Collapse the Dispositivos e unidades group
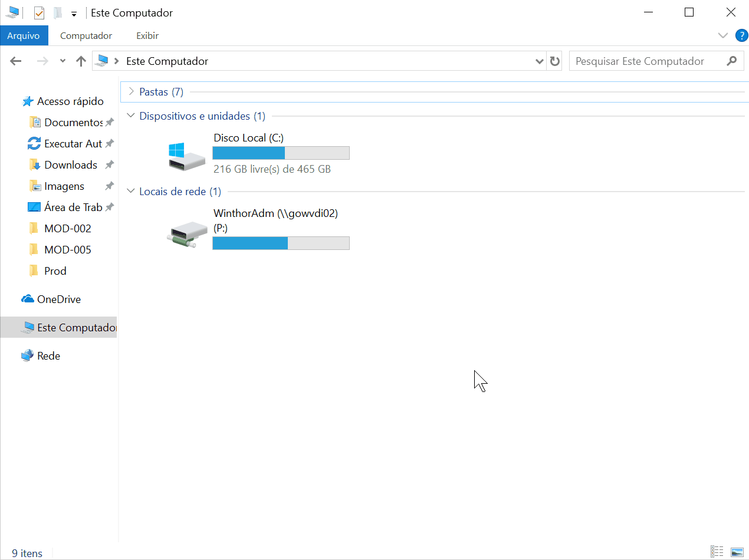 click(x=130, y=116)
